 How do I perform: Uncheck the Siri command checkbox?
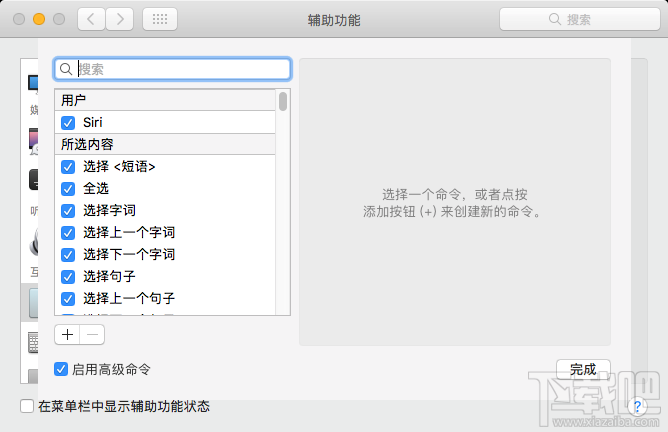(68, 123)
